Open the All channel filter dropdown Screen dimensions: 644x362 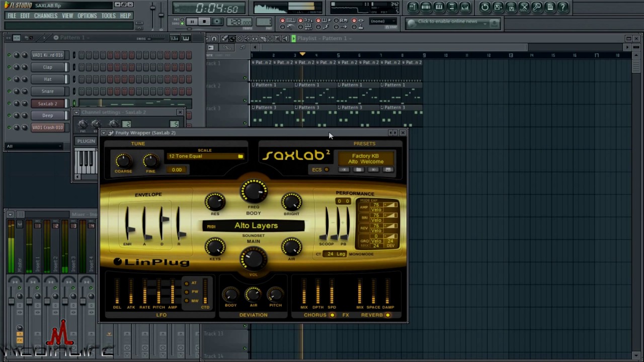[34, 146]
